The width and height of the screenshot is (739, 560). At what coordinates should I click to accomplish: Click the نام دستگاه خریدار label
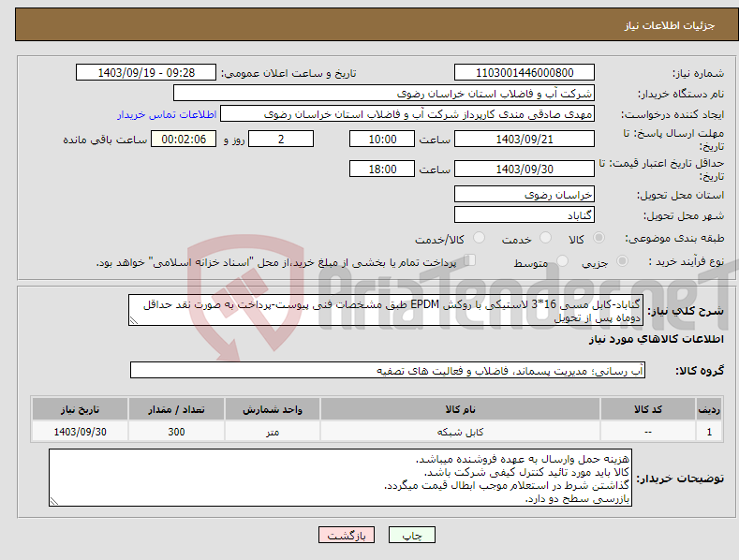tap(681, 95)
